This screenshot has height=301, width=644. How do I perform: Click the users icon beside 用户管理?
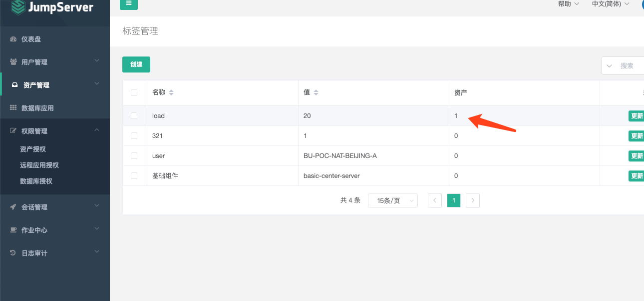point(13,62)
